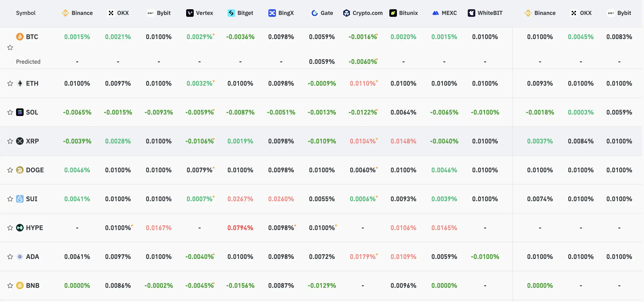Click the SUI coin icon
The width and height of the screenshot is (644, 302).
click(x=20, y=199)
